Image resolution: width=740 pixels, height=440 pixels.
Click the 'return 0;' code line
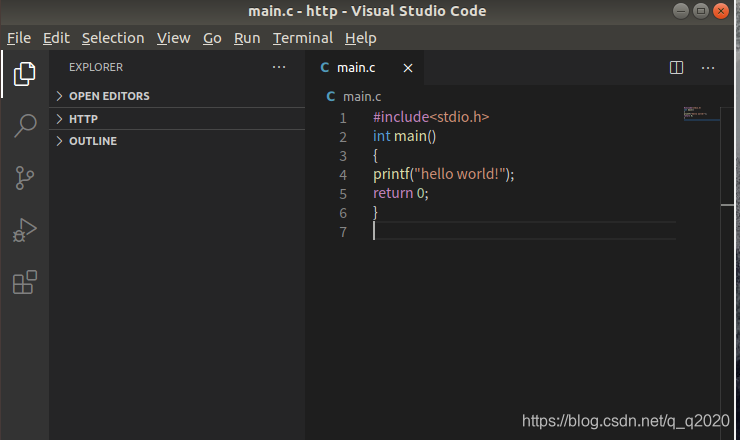tap(401, 193)
